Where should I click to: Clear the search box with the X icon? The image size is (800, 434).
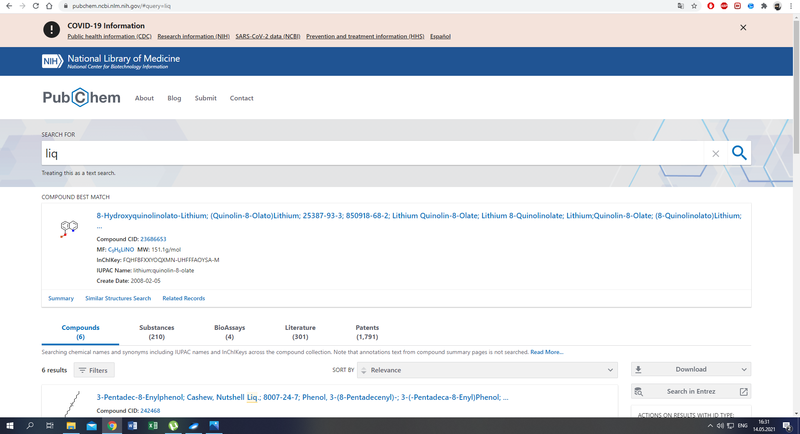[x=715, y=154]
